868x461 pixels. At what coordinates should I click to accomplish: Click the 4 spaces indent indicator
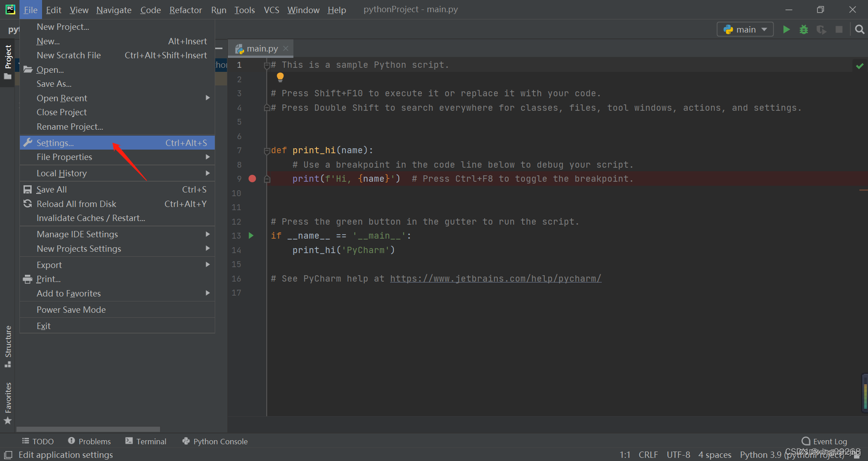click(x=715, y=455)
